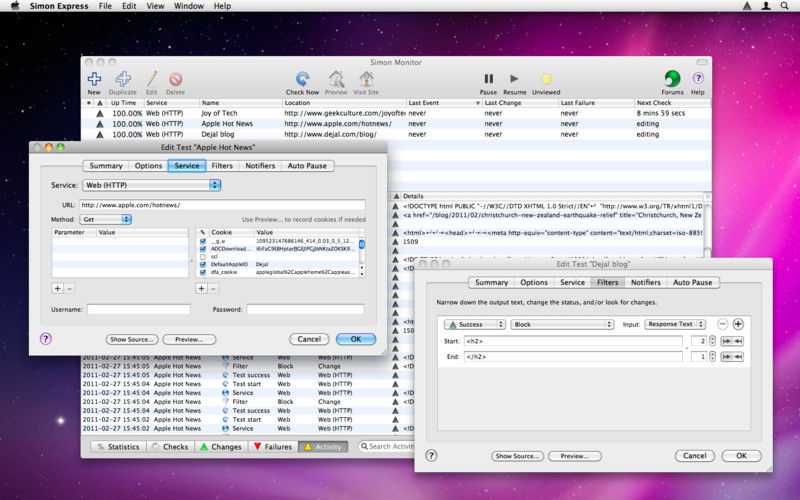Click Show Source in Apple Hot News dialog

(132, 339)
